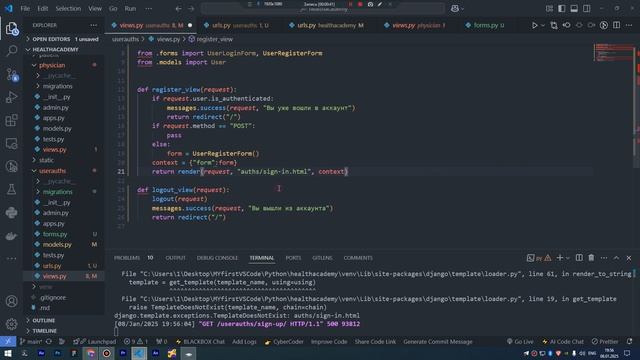The width and height of the screenshot is (640, 360).
Task: Split the editor right
Action: (x=616, y=25)
